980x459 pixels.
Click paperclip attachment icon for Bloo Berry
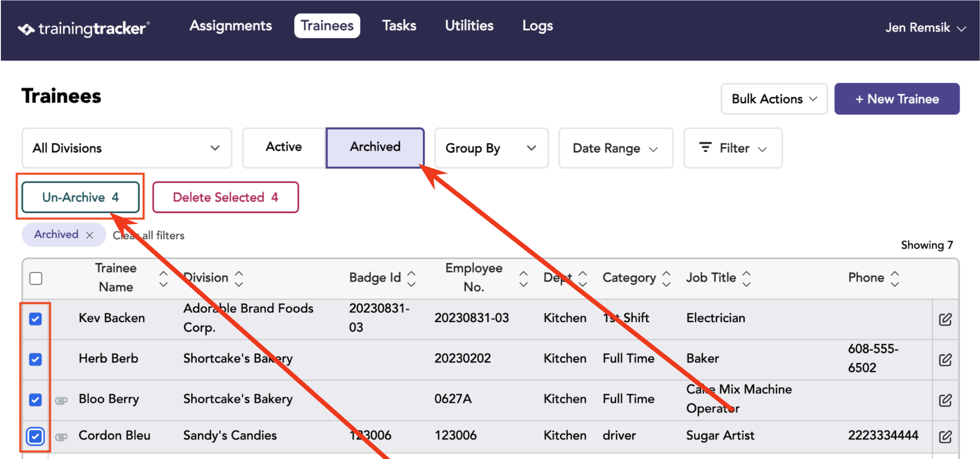(x=61, y=401)
